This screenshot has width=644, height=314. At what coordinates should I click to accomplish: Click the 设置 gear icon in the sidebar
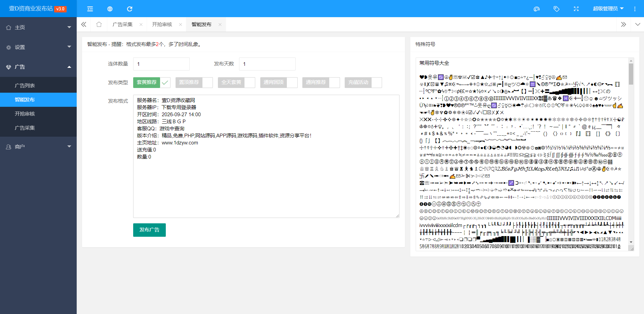tap(9, 47)
